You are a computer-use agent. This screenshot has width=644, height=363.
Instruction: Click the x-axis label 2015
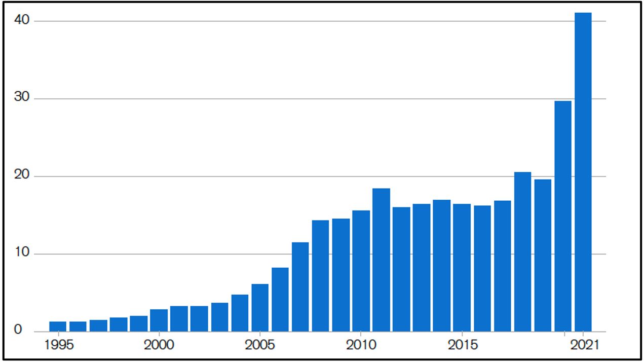(x=462, y=345)
